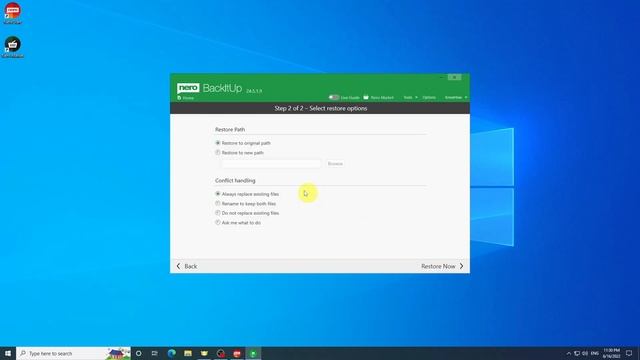
Task: Open the notification center
Action: click(629, 353)
